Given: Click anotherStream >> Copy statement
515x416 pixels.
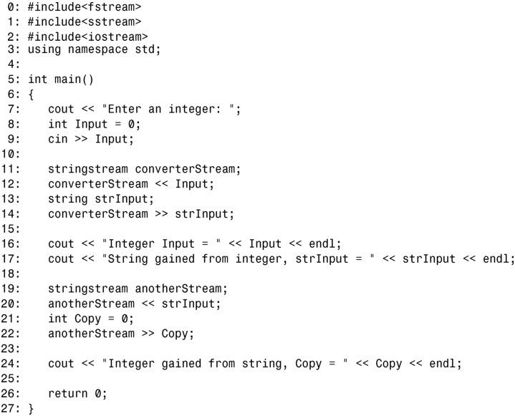Looking at the screenshot, I should coord(121,334).
